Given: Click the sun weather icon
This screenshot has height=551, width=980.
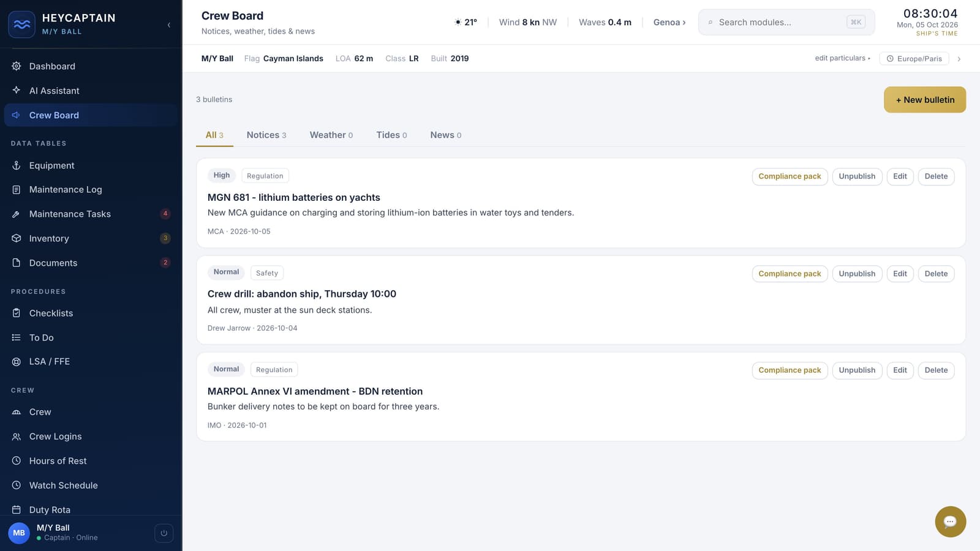Looking at the screenshot, I should click(458, 22).
